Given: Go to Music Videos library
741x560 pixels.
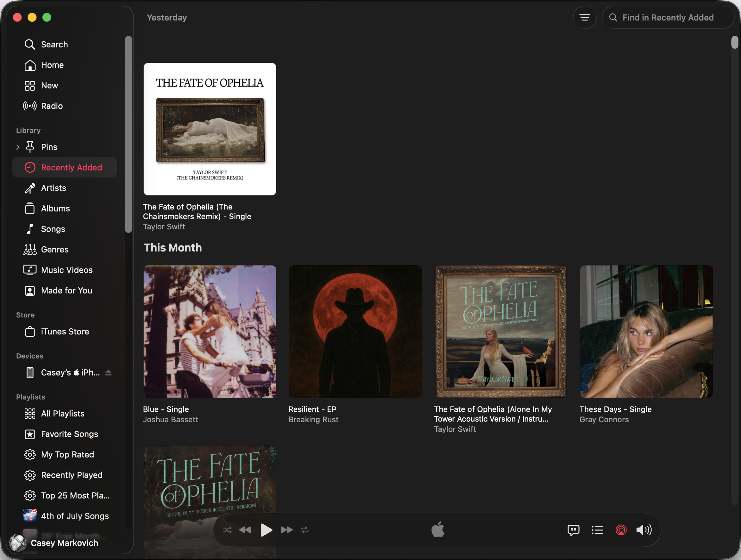Looking at the screenshot, I should point(67,270).
